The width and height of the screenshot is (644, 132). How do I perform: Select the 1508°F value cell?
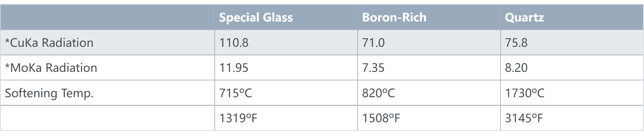click(429, 118)
